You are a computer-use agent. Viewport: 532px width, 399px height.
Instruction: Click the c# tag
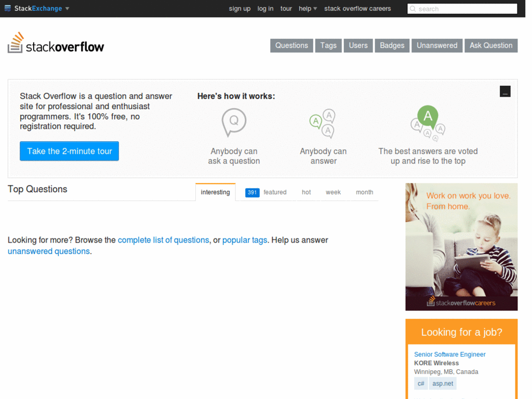421,383
